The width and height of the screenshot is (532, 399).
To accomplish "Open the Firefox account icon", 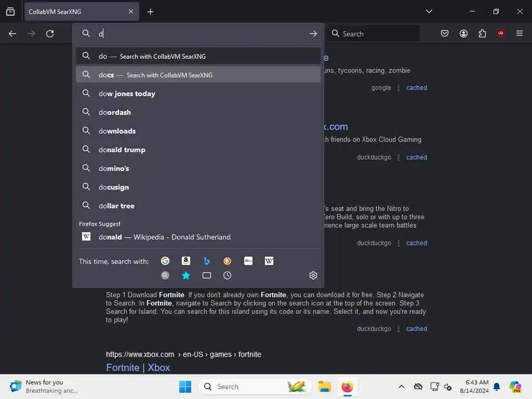I will coord(463,33).
